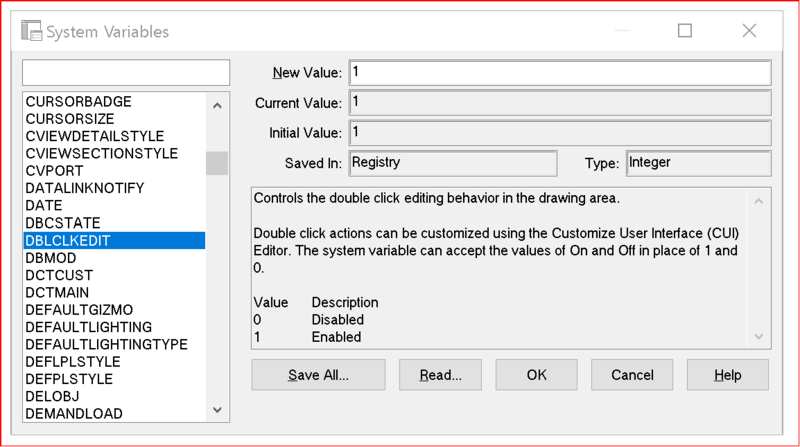The height and width of the screenshot is (447, 800).
Task: Click the System Variables title bar icon
Action: coord(31,31)
